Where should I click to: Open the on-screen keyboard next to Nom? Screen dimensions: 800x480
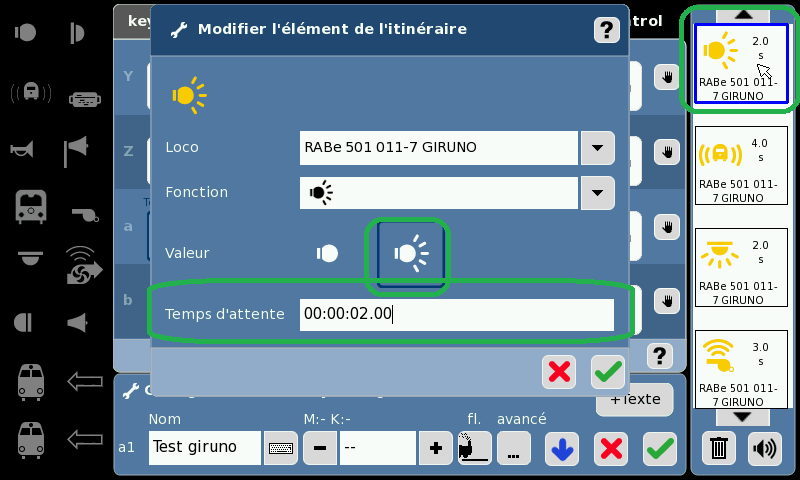(x=281, y=449)
